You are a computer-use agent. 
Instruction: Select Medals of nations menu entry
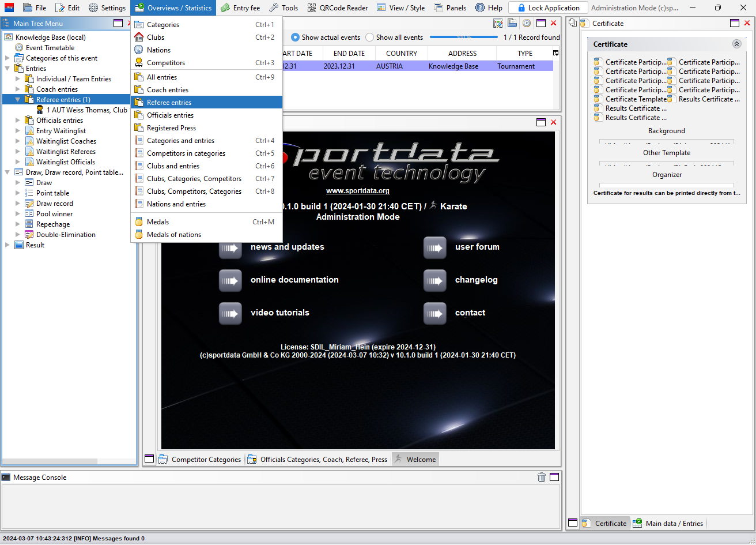[206, 235]
